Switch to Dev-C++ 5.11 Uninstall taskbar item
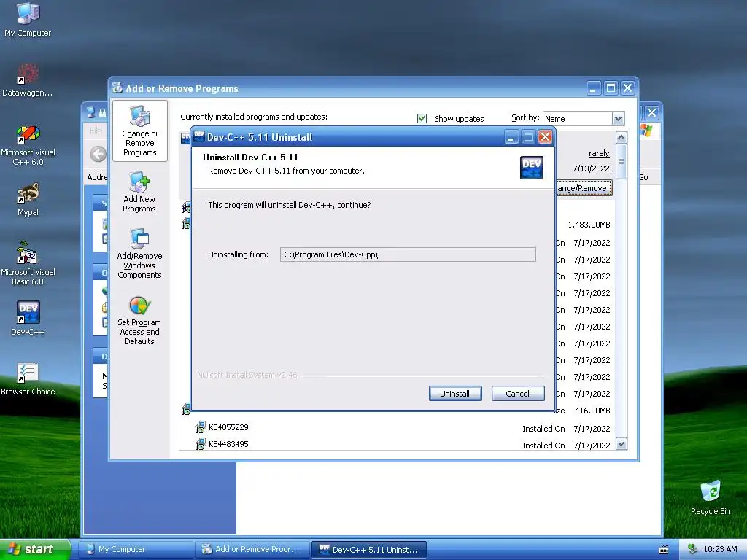The height and width of the screenshot is (560, 747). [x=368, y=549]
